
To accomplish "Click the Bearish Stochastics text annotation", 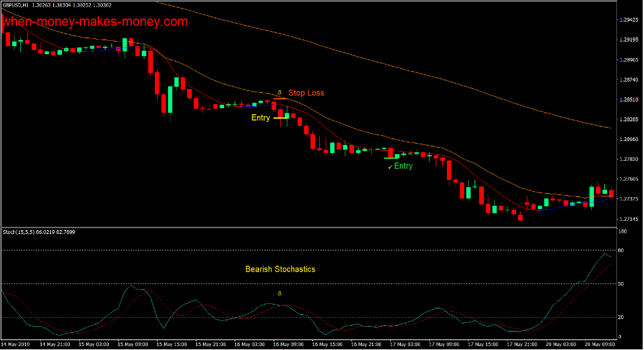I will tap(280, 269).
